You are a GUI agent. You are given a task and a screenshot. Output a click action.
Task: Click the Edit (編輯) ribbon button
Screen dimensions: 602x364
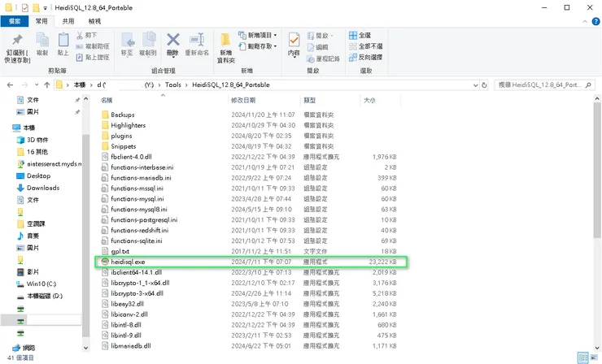317,47
